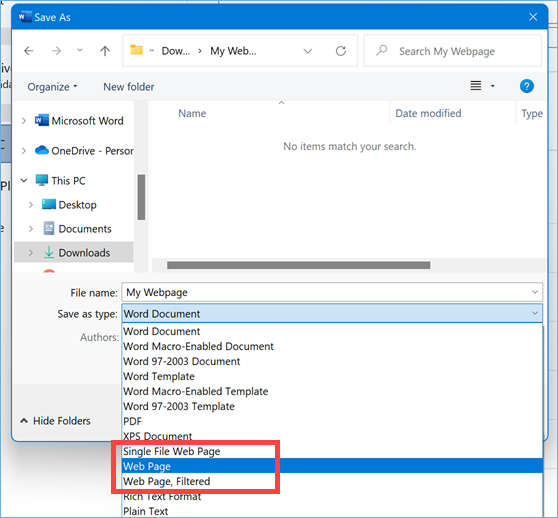Select Microsoft Word in navigation pane
This screenshot has height=518, width=558.
(79, 121)
